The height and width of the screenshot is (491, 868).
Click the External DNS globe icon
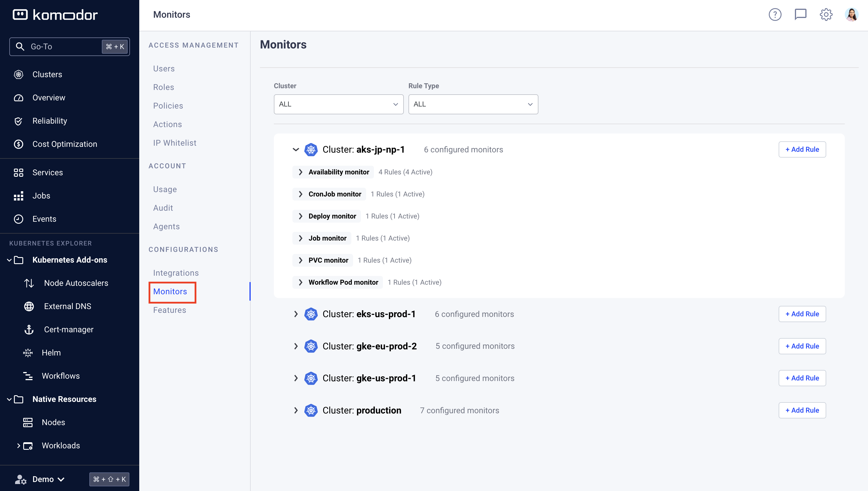click(x=29, y=306)
